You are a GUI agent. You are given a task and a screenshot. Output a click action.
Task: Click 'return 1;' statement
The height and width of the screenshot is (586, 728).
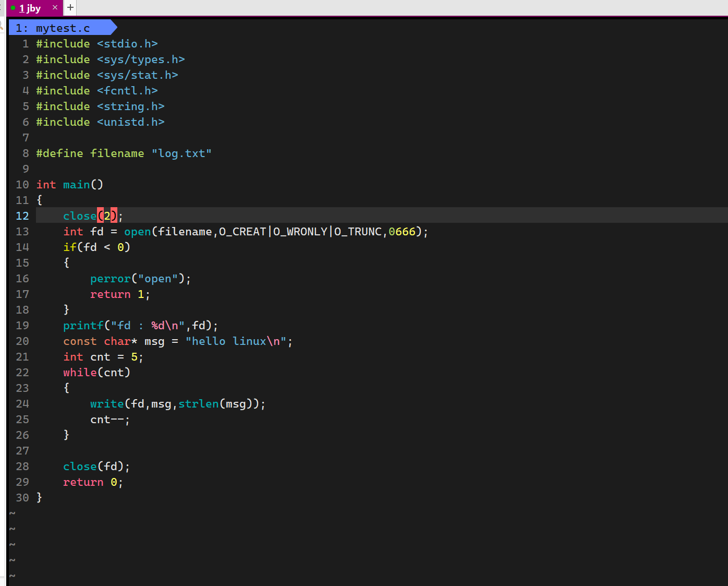pyautogui.click(x=120, y=294)
